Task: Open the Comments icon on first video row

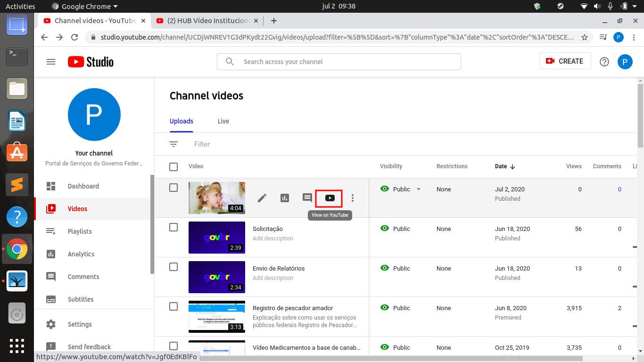Action: (307, 198)
